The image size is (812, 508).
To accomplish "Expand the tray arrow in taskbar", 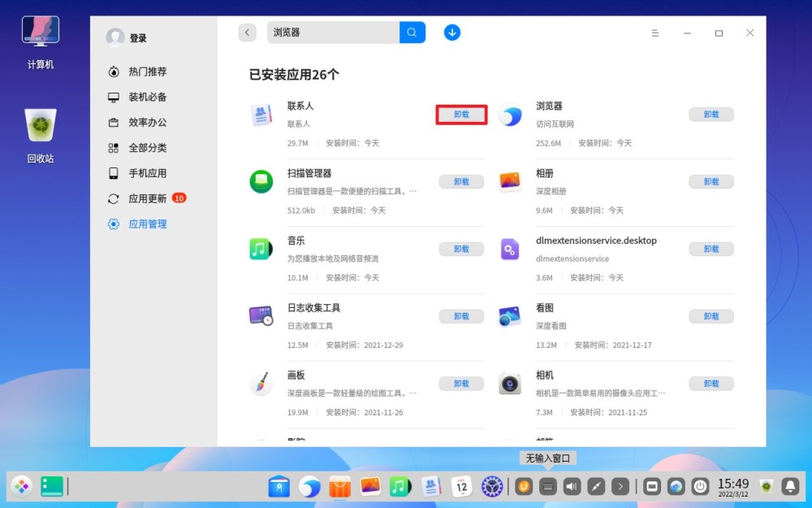I will coord(620,486).
